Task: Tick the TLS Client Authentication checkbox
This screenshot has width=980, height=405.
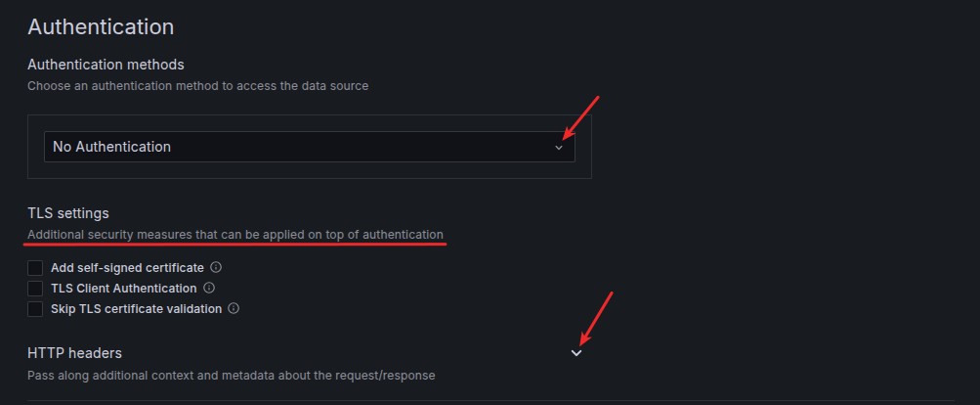Action: click(x=35, y=289)
